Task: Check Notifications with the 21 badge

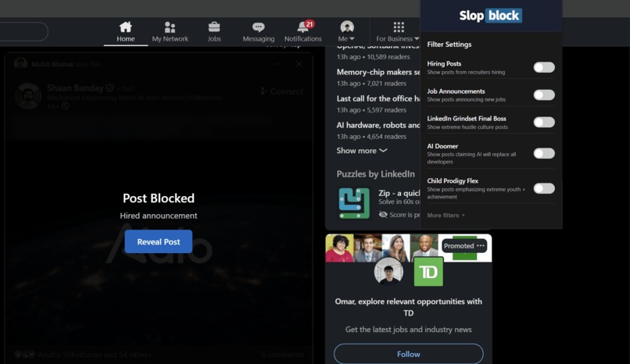Action: point(303,32)
